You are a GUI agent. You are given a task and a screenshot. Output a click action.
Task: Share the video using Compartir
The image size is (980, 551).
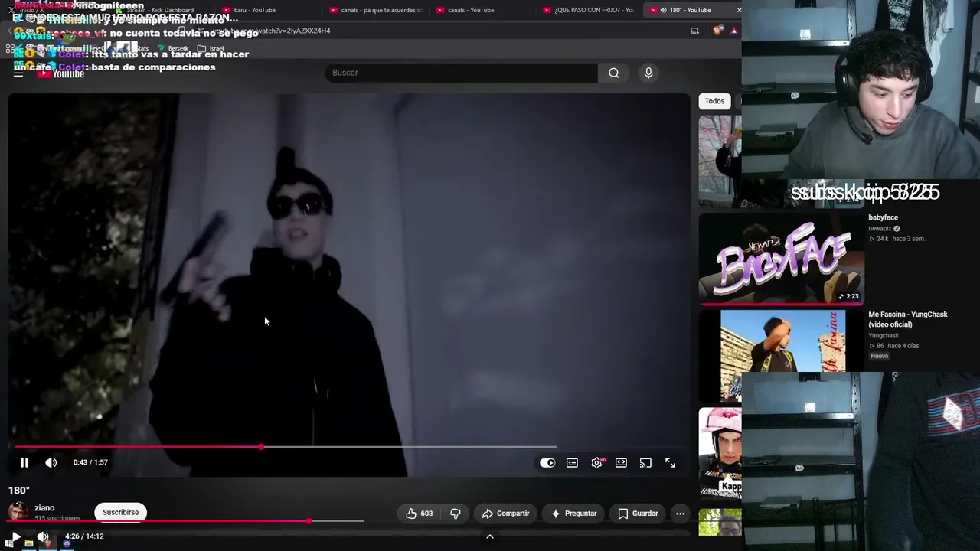point(505,514)
